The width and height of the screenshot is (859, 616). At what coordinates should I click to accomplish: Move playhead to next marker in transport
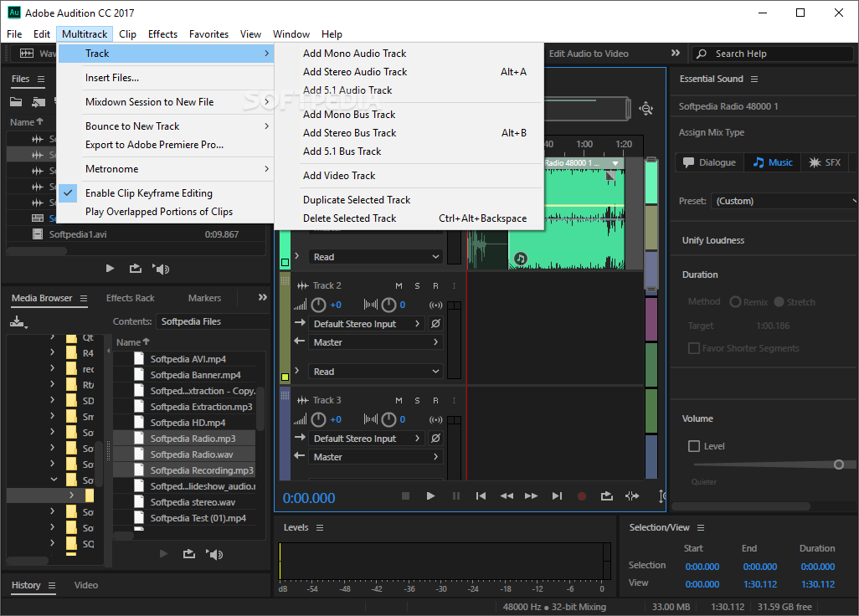click(557, 496)
